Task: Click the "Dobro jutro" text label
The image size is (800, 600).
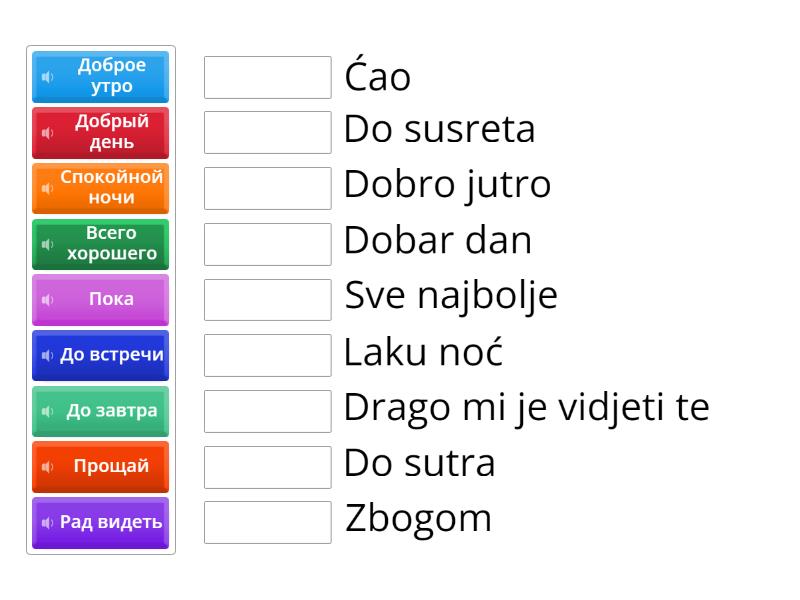Action: tap(446, 185)
